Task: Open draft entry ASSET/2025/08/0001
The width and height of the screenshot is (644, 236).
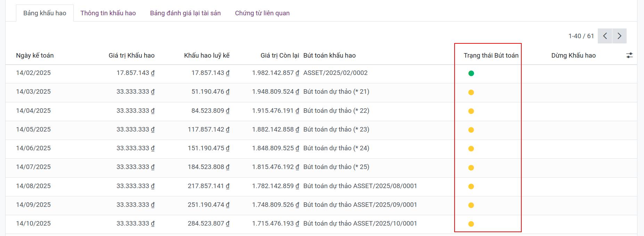Action: [360, 186]
